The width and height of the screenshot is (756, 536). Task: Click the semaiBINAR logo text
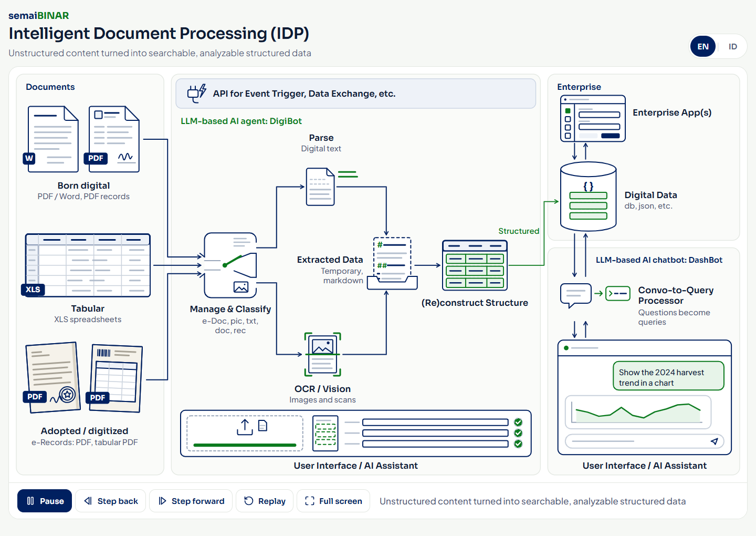tap(39, 15)
